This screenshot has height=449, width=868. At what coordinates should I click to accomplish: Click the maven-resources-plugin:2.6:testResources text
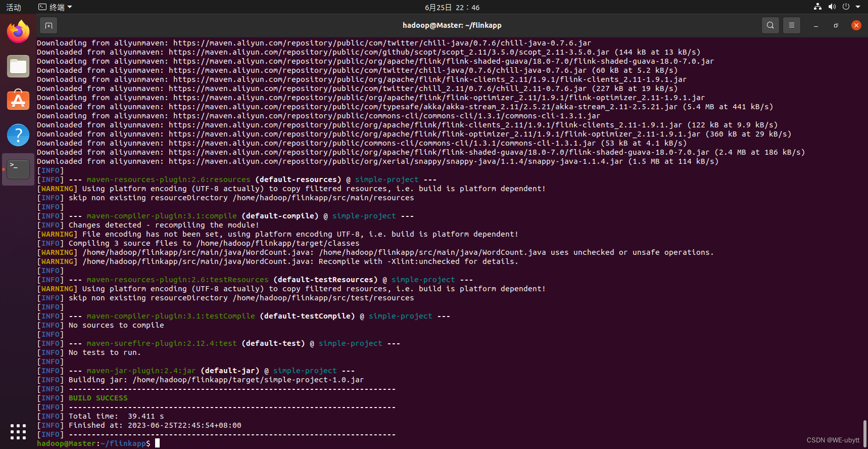[177, 280]
